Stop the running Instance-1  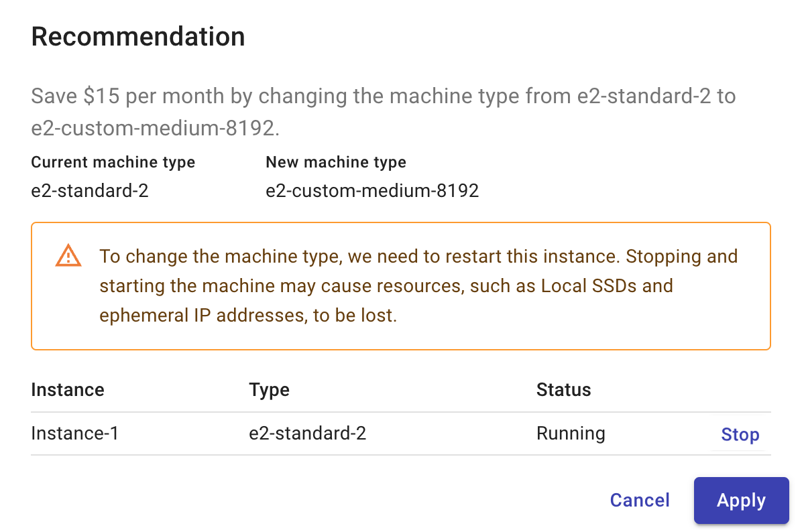coord(740,435)
